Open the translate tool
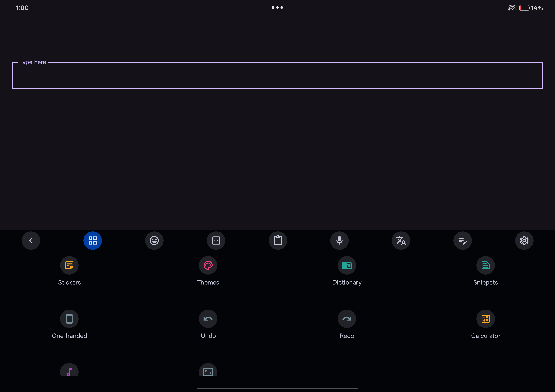The height and width of the screenshot is (392, 555). pyautogui.click(x=401, y=241)
